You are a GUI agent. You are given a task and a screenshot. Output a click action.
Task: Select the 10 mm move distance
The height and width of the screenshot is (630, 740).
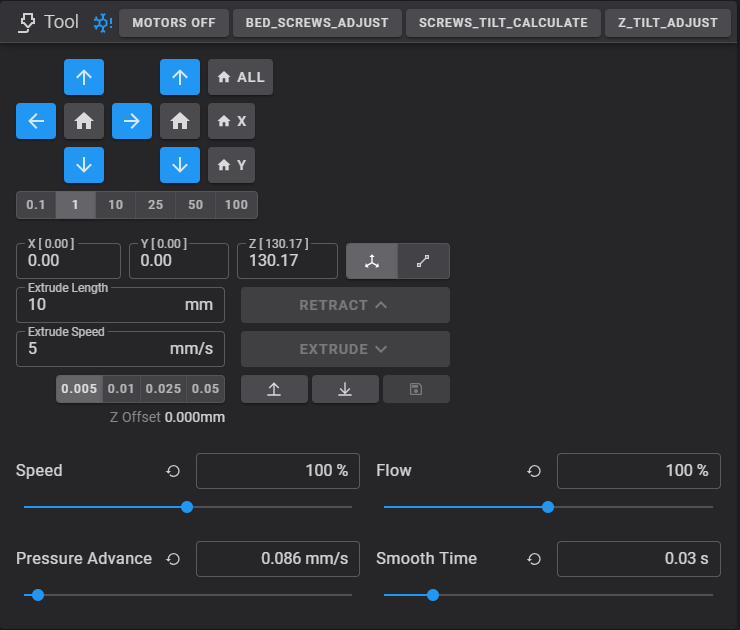[x=116, y=205]
